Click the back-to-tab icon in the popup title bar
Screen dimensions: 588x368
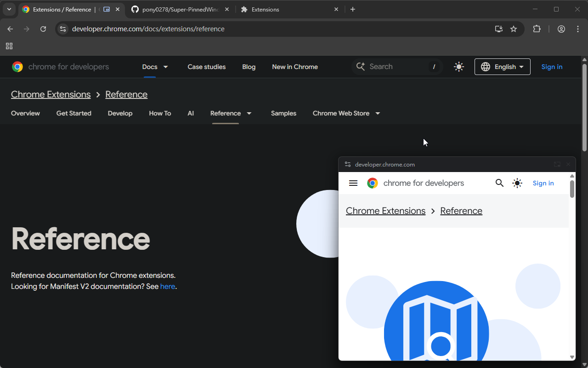coord(557,164)
